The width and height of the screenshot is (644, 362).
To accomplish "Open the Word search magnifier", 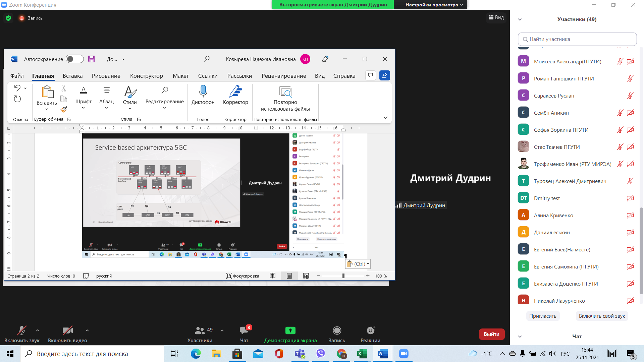I will [207, 59].
